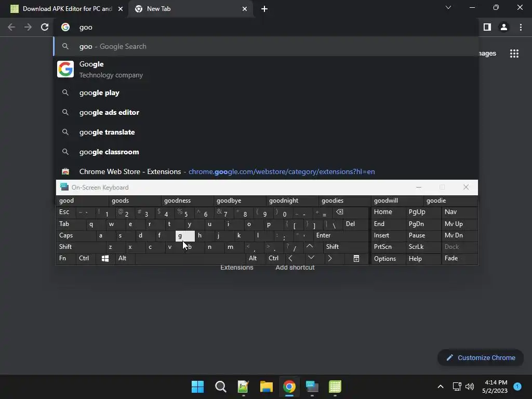Toggle the Caps key on keyboard
The width and height of the screenshot is (532, 399).
click(75, 235)
